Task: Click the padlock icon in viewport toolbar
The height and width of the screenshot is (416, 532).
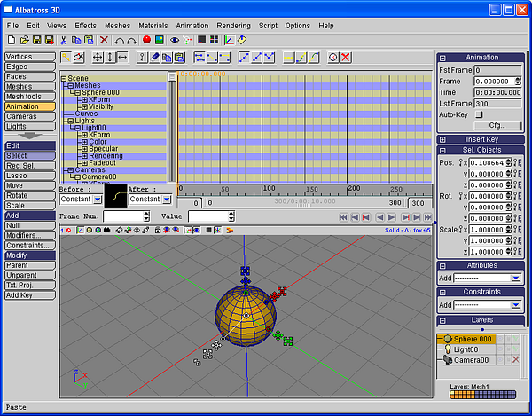Action: 158,230
